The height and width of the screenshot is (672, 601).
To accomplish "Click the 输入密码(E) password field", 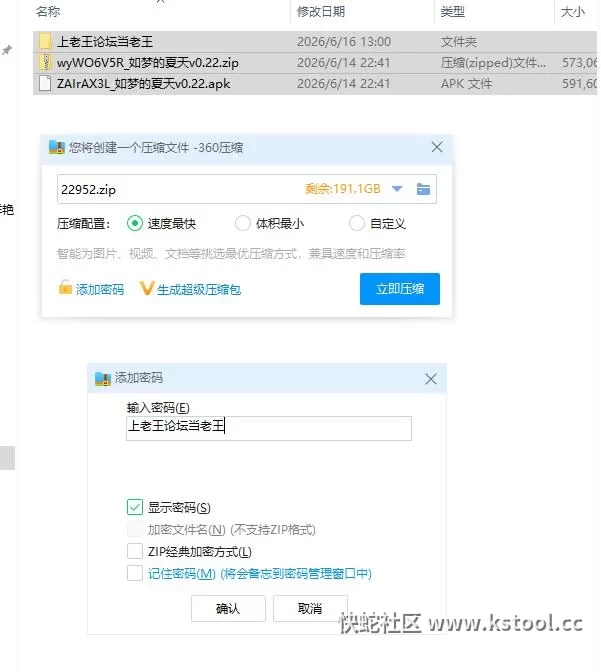I will point(269,428).
